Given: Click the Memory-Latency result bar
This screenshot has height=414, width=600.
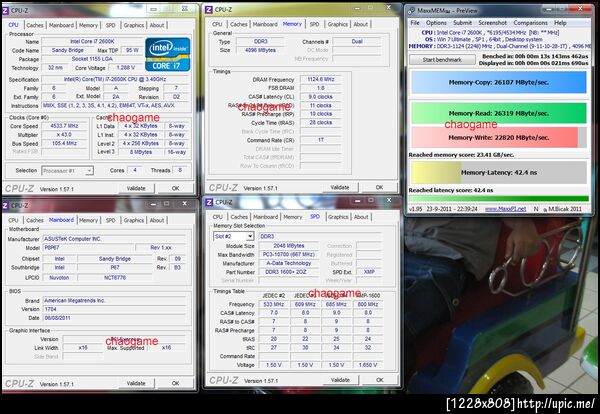Looking at the screenshot, I should pos(499,173).
